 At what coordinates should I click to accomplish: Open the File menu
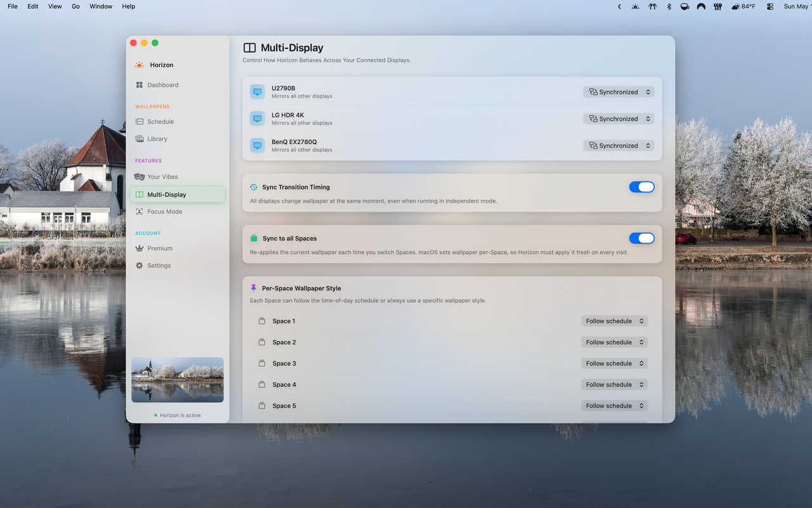click(x=13, y=6)
